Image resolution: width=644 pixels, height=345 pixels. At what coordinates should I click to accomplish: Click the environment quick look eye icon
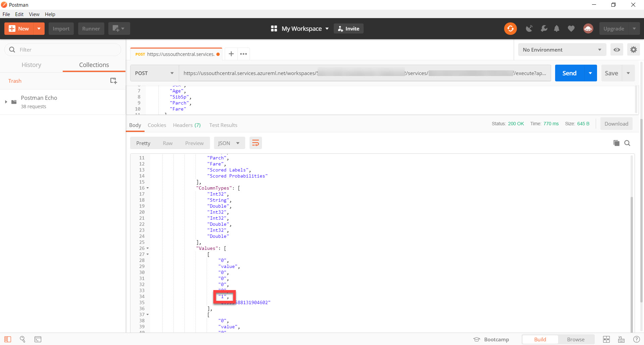pos(616,50)
